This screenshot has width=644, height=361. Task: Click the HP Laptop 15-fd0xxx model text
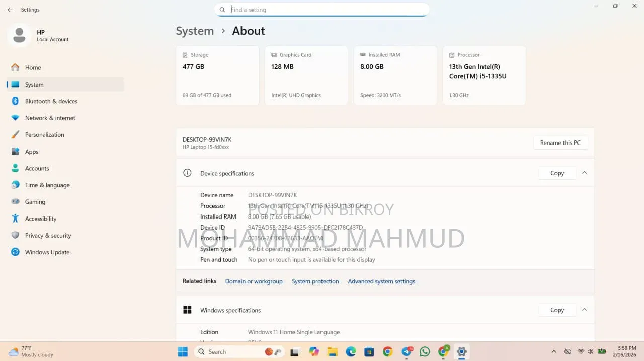206,147
